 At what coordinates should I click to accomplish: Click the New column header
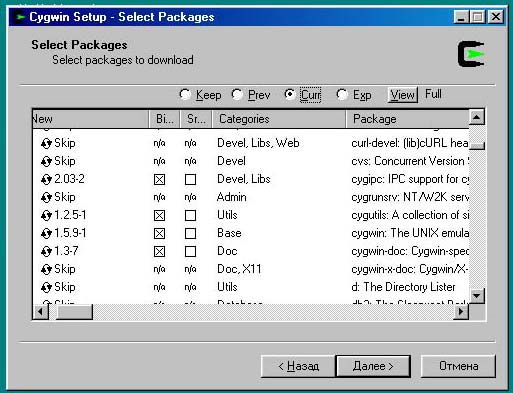91,119
